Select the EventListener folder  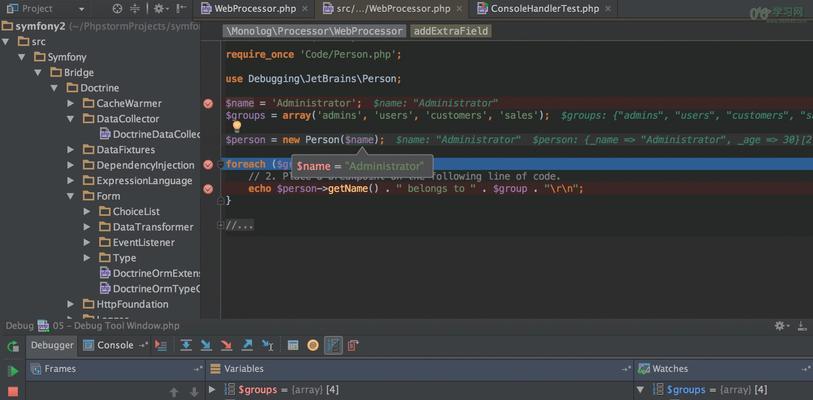[x=137, y=242]
